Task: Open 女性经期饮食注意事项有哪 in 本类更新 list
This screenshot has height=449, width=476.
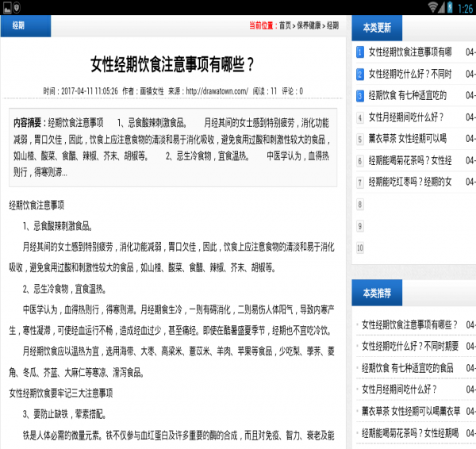Action: pyautogui.click(x=410, y=52)
